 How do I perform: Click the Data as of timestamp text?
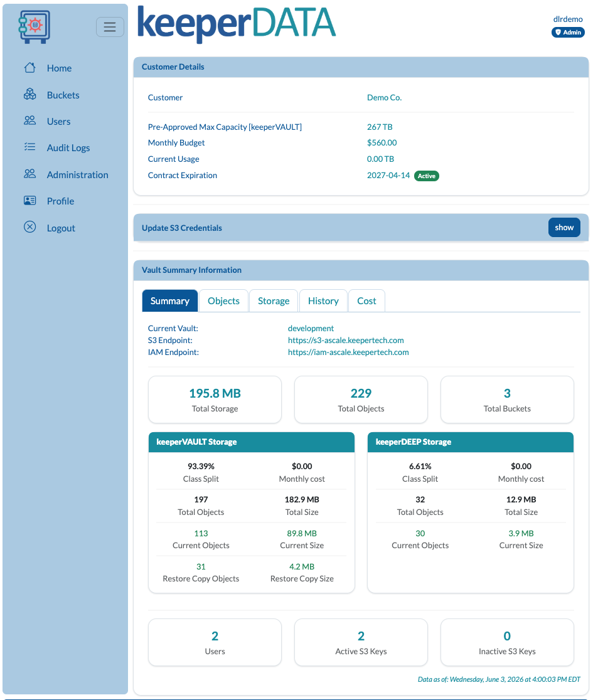(x=499, y=679)
